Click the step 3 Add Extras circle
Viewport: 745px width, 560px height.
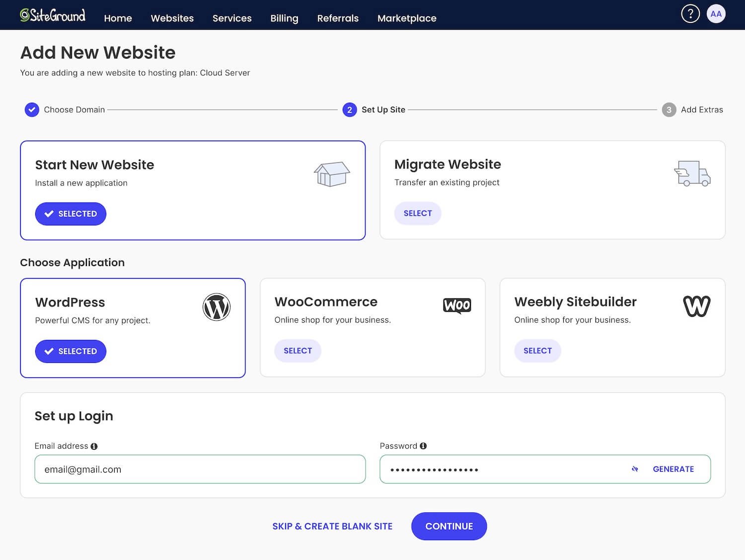669,110
